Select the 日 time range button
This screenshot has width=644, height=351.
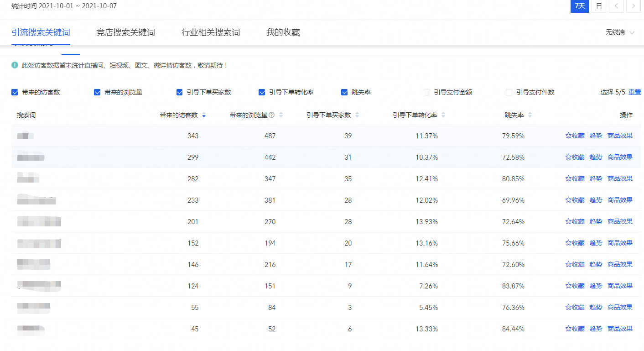pyautogui.click(x=599, y=6)
